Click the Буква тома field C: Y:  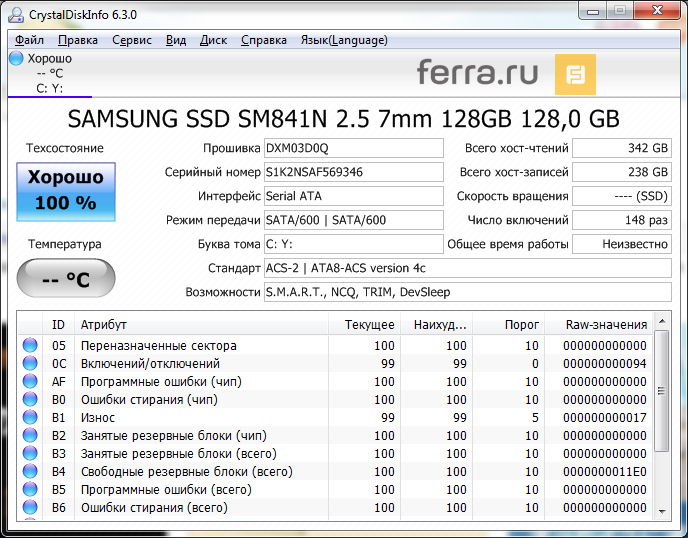pyautogui.click(x=354, y=244)
